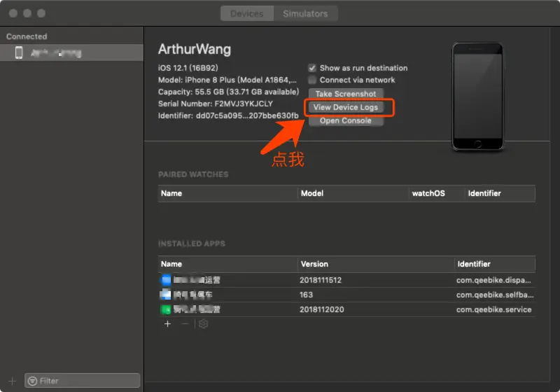This screenshot has height=392, width=560.
Task: Select the connected iPhone in sidebar
Action: tap(72, 52)
